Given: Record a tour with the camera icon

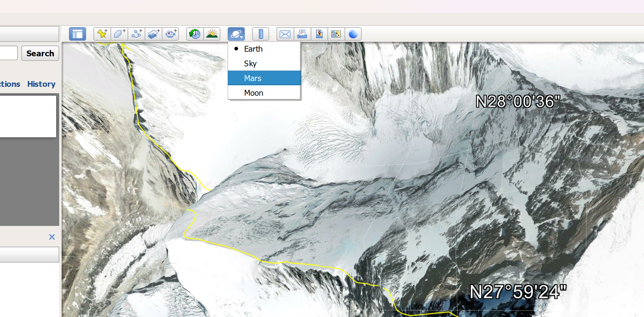Looking at the screenshot, I should (171, 34).
